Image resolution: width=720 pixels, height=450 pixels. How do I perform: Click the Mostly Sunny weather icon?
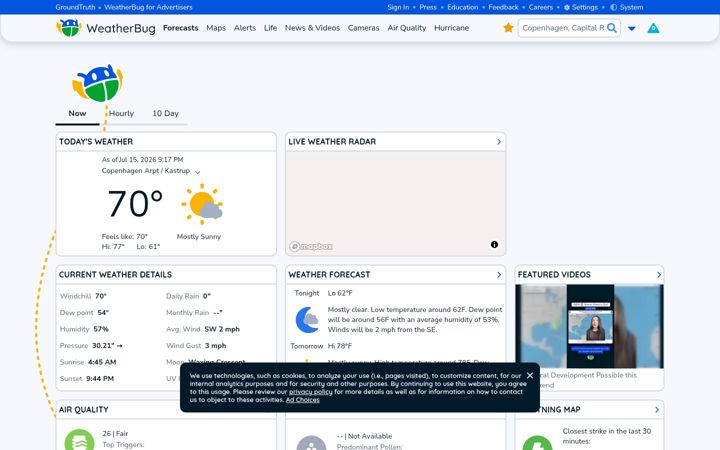(202, 203)
